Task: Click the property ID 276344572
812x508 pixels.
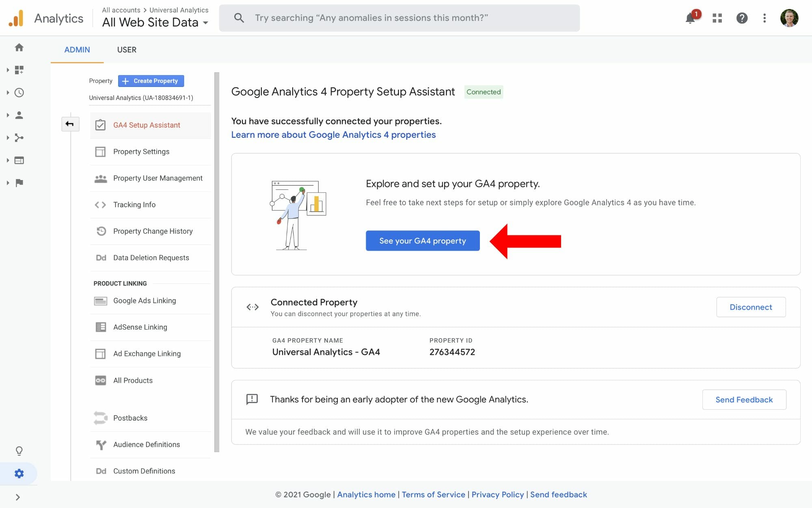Action: 452,352
